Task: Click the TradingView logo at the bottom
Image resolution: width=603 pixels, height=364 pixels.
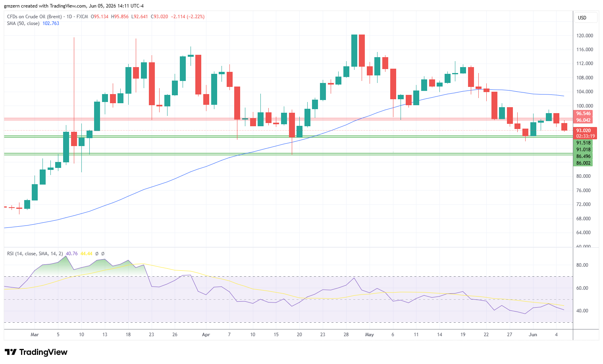Action: (x=36, y=352)
